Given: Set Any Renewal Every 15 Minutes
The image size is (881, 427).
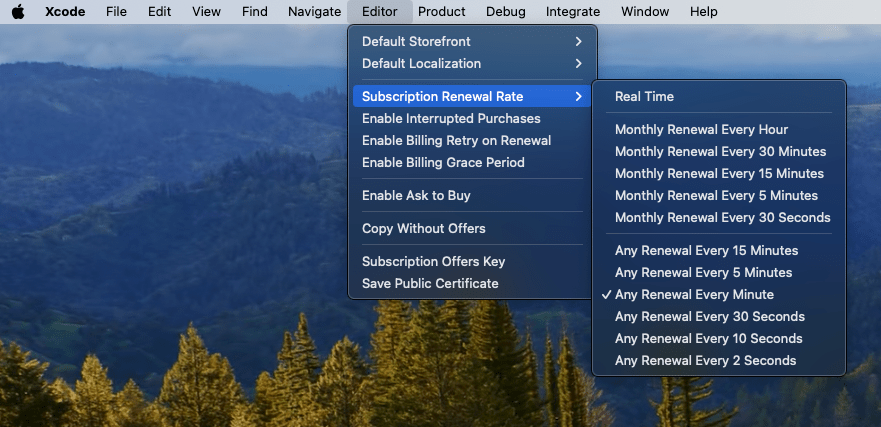Looking at the screenshot, I should point(706,251).
